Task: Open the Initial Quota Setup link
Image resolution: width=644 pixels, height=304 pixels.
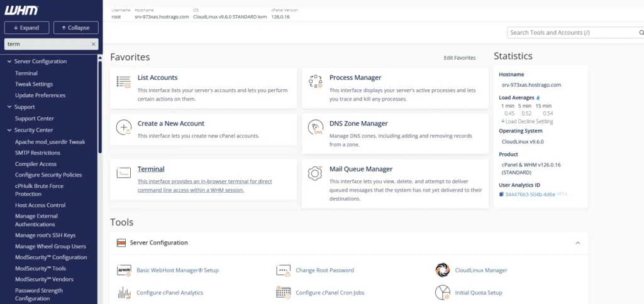Action: 479,293
